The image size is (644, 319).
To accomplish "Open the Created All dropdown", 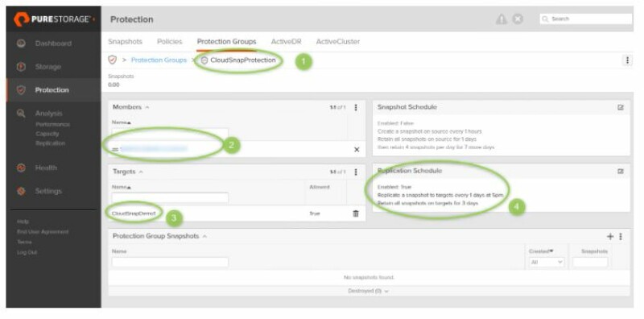I will 547,263.
